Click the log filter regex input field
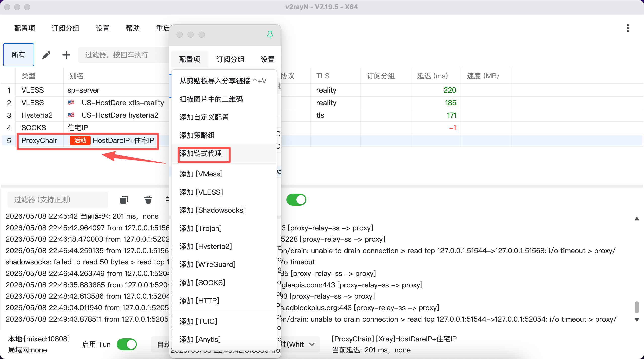 pos(58,200)
